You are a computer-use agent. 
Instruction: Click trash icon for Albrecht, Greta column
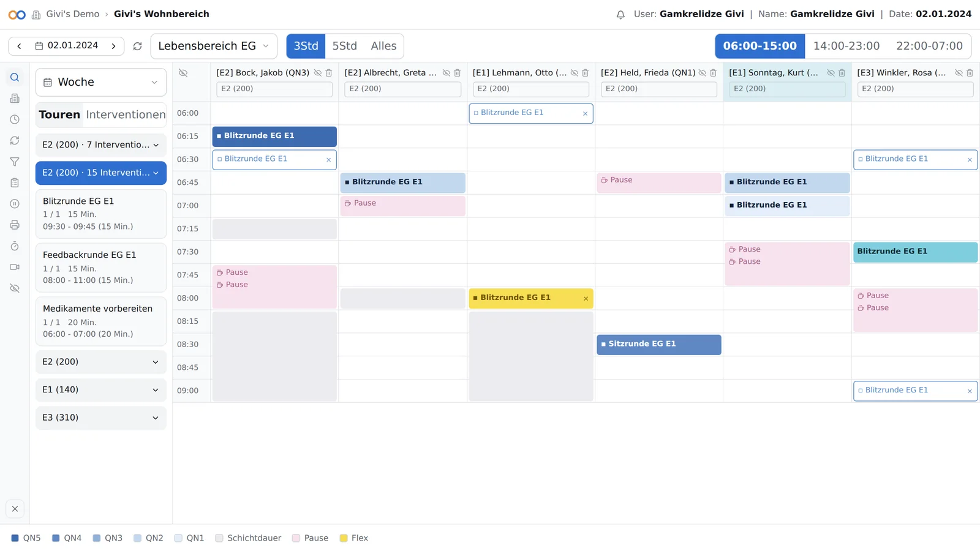point(458,73)
